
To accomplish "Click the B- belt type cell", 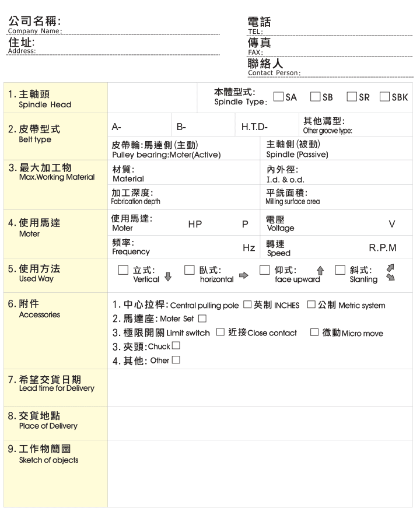I will [x=203, y=125].
